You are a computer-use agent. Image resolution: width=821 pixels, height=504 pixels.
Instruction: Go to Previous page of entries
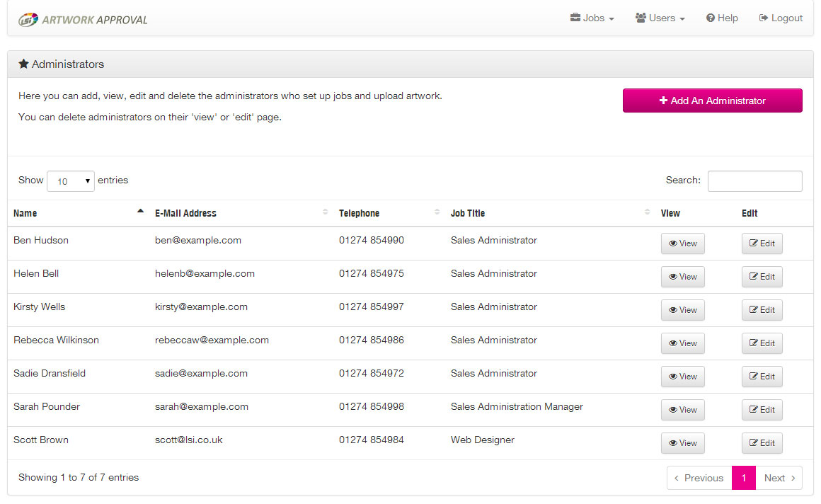(699, 478)
